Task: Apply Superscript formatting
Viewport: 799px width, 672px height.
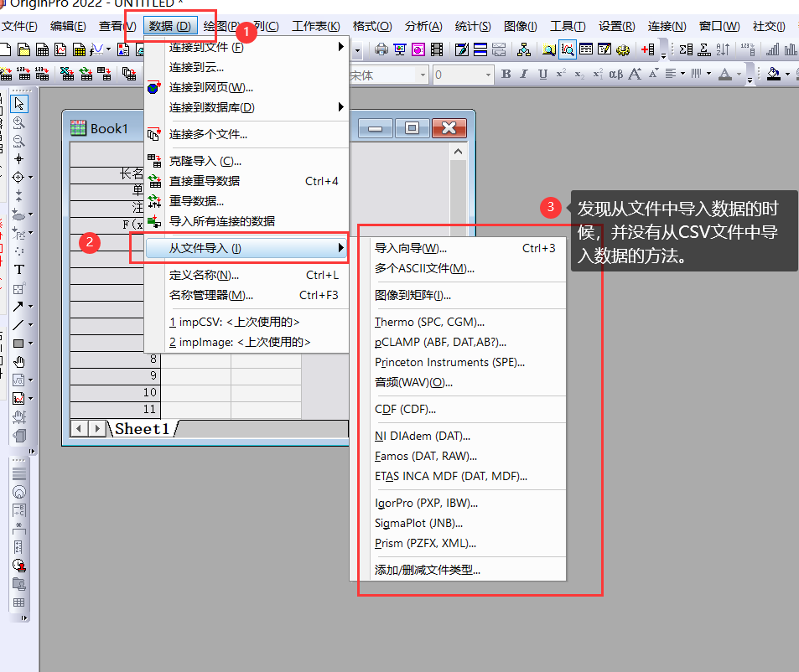Action: [561, 75]
